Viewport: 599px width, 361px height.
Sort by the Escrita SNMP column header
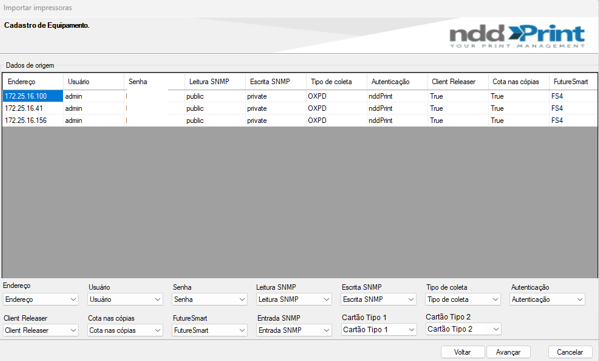click(x=276, y=82)
